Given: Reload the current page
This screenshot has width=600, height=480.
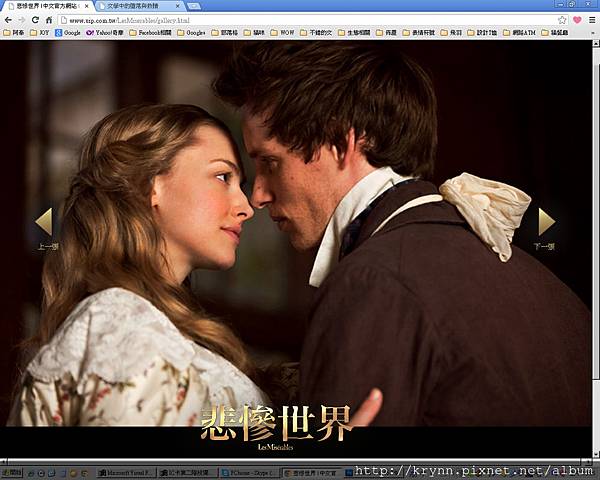Looking at the screenshot, I should [35, 20].
